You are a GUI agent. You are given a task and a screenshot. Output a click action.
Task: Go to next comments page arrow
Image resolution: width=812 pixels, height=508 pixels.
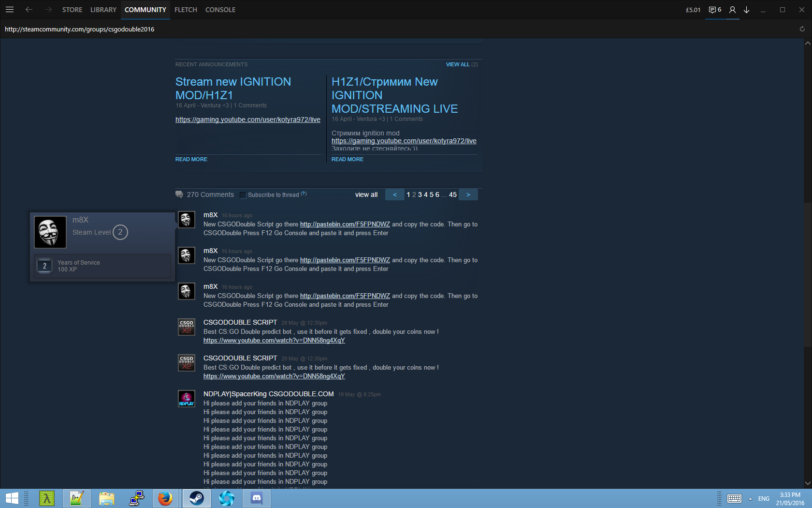(468, 194)
